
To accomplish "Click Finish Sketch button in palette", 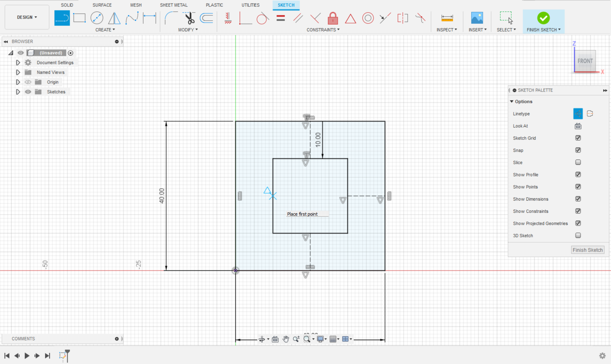I will pyautogui.click(x=587, y=250).
